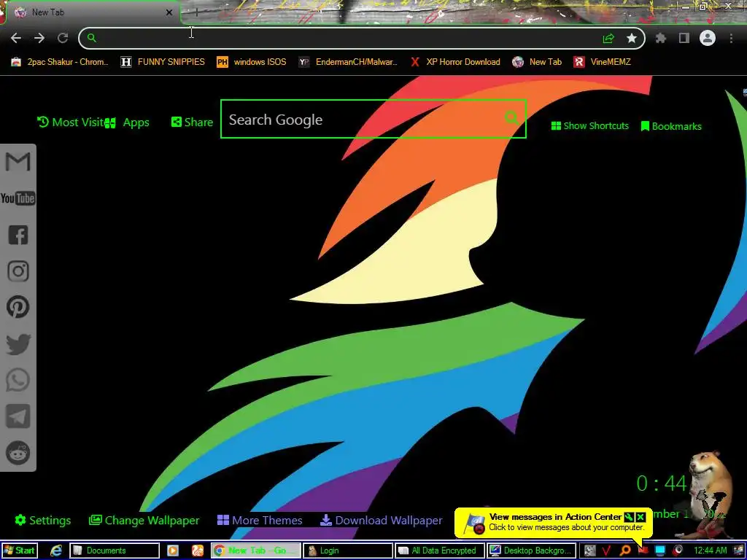Viewport: 747px width, 560px height.
Task: Open the Extensions puzzle icon
Action: (661, 38)
